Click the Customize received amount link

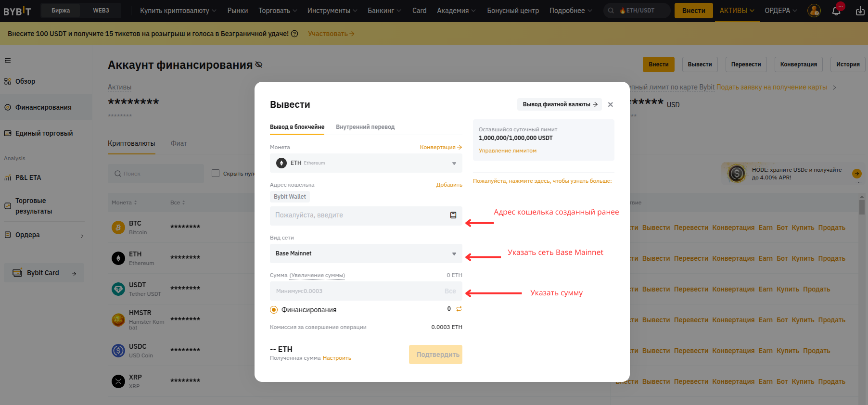click(337, 358)
